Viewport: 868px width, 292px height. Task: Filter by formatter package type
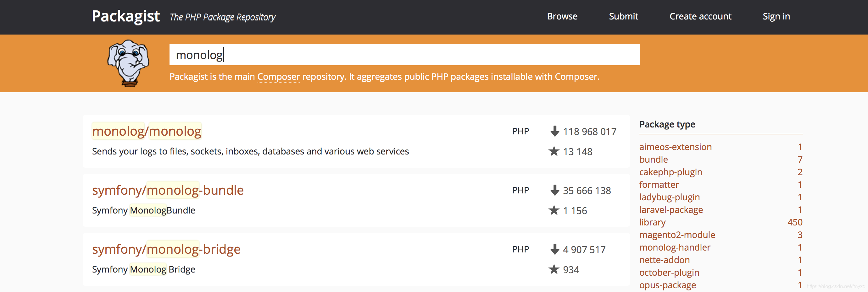[x=659, y=185]
